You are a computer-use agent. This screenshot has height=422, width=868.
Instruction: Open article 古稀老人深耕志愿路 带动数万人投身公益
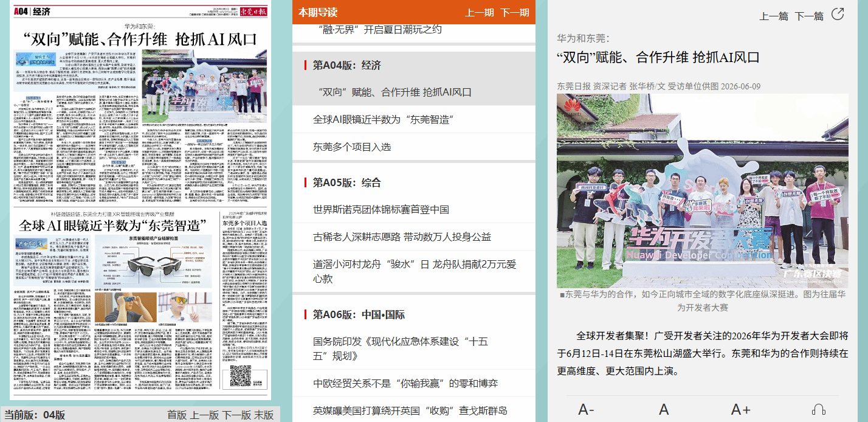(x=402, y=237)
